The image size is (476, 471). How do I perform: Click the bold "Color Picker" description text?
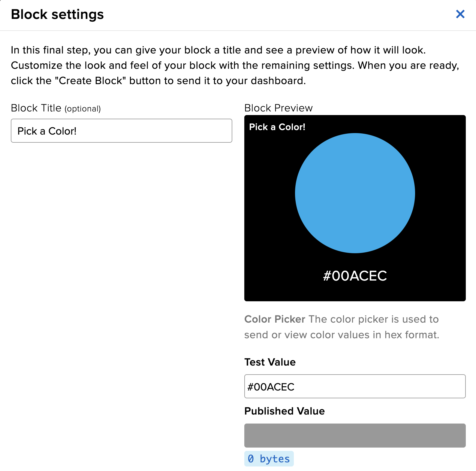pyautogui.click(x=275, y=319)
